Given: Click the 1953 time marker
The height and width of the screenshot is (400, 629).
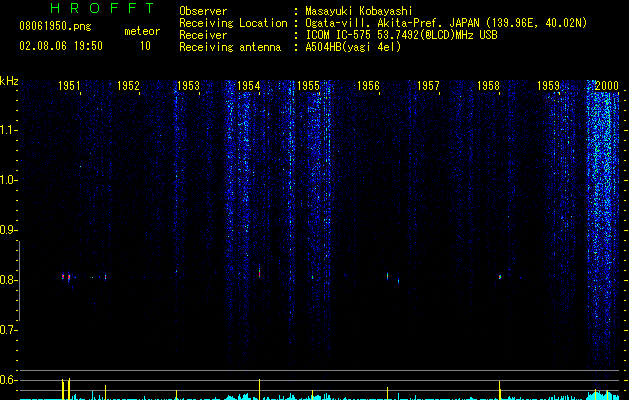Looking at the screenshot, I should [189, 86].
